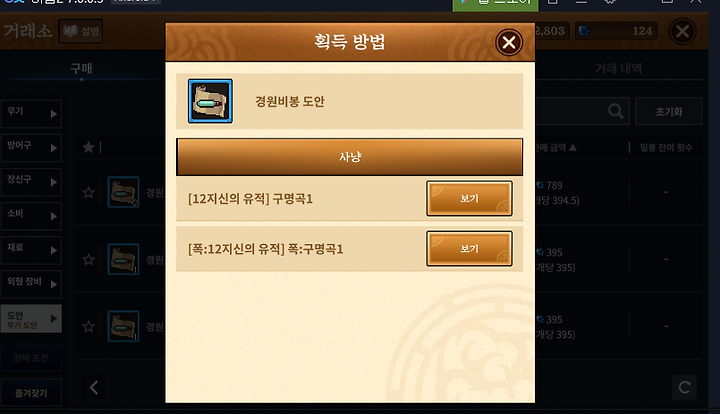Viewport: 720px width, 414px height.
Task: Reset filters with 초기화 button
Action: pos(669,111)
